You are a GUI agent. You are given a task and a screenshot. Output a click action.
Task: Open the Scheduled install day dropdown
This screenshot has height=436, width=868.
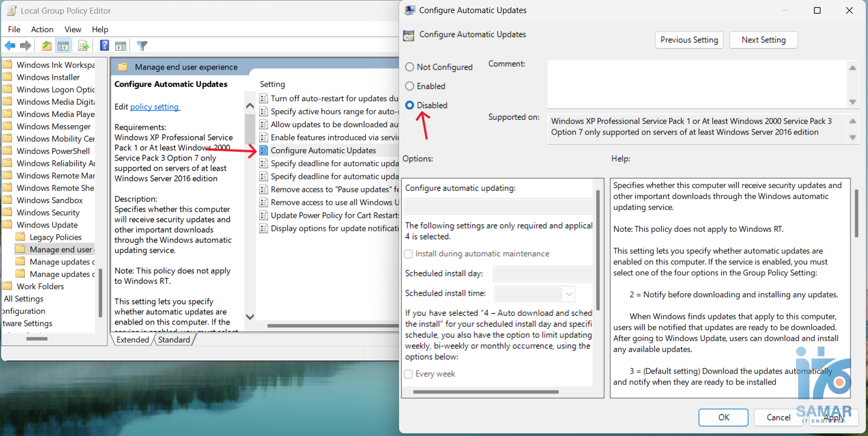(542, 274)
